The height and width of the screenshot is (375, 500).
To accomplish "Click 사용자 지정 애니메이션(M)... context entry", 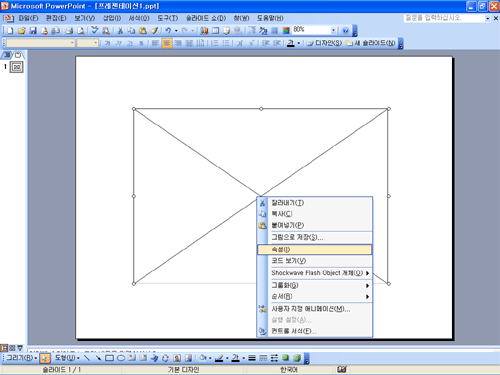I will [x=315, y=309].
